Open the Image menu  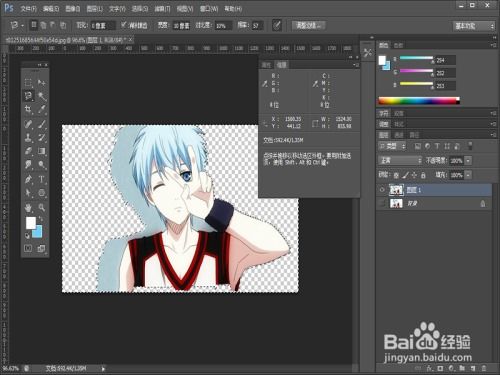[x=73, y=9]
